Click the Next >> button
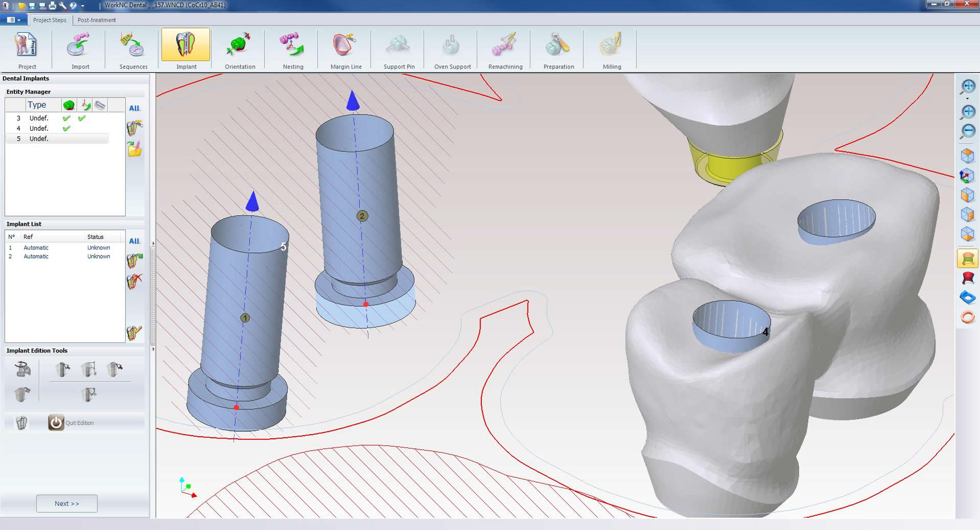Viewport: 980px width, 530px height. (67, 503)
